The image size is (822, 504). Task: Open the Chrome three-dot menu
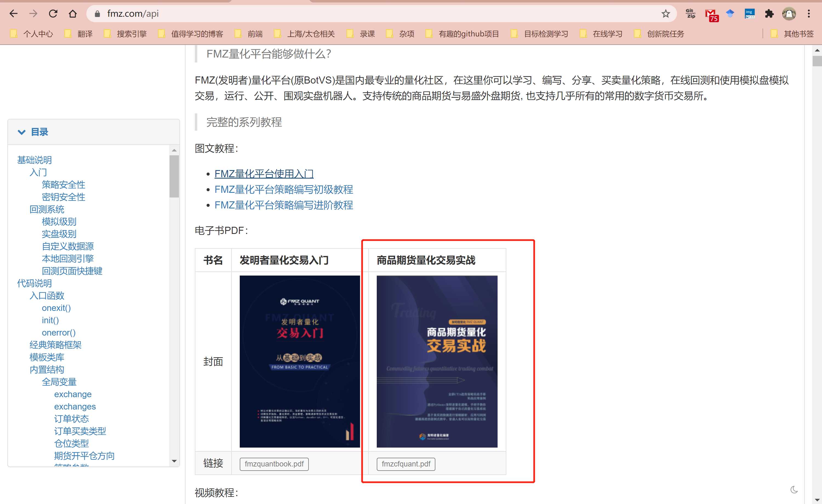[x=809, y=14]
